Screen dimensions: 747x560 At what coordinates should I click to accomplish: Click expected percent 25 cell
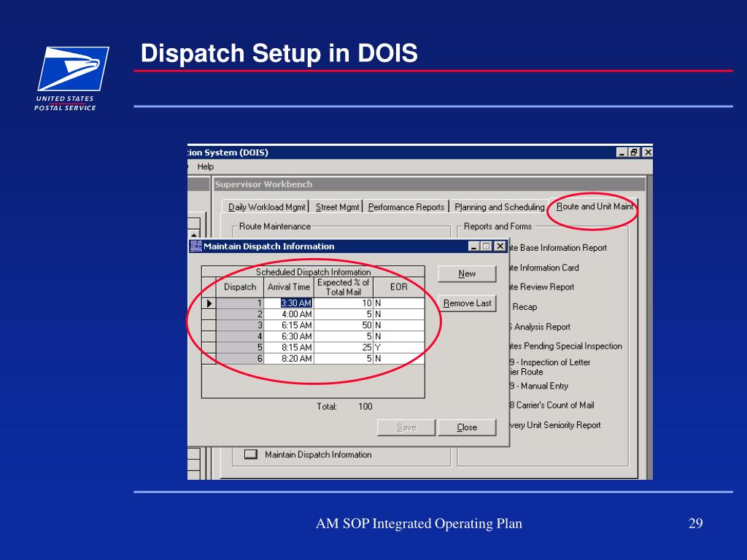click(x=343, y=348)
